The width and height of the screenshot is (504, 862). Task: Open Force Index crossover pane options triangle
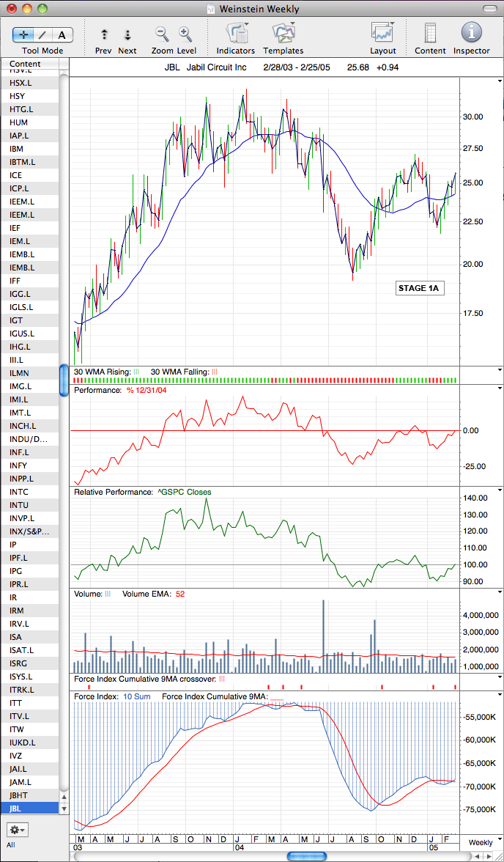(x=500, y=677)
